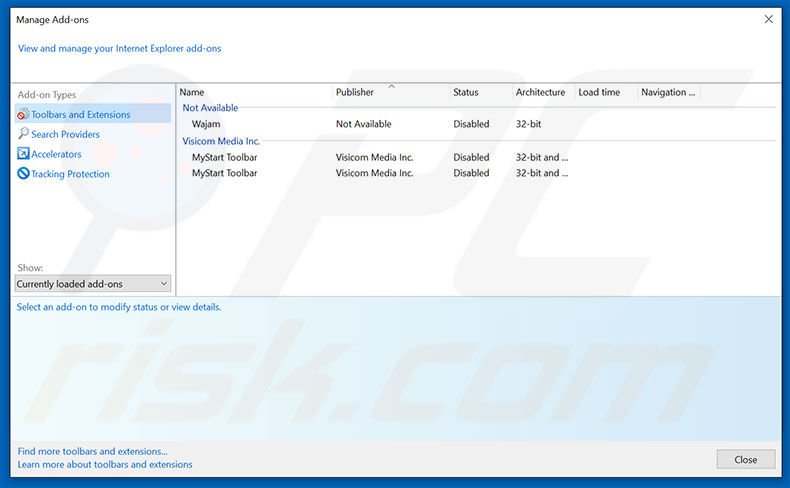
Task: Open Learn more about toolbars and extensions
Action: click(105, 464)
